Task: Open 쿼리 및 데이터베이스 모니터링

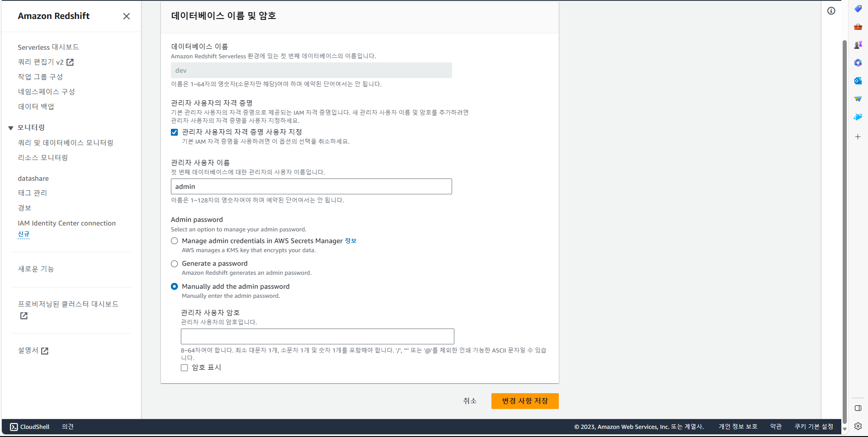Action: click(x=66, y=143)
